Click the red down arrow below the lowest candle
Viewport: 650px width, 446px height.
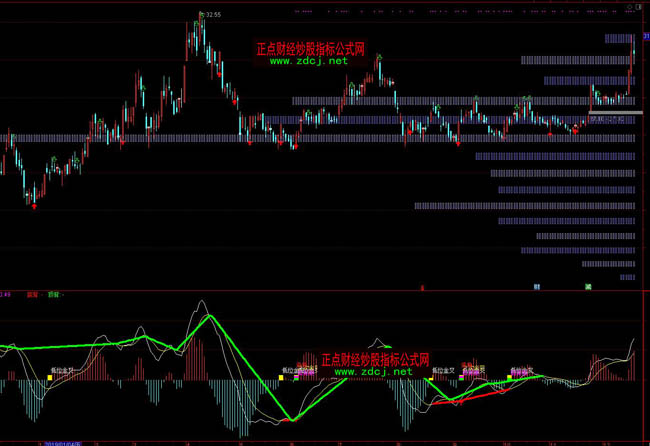[34, 207]
